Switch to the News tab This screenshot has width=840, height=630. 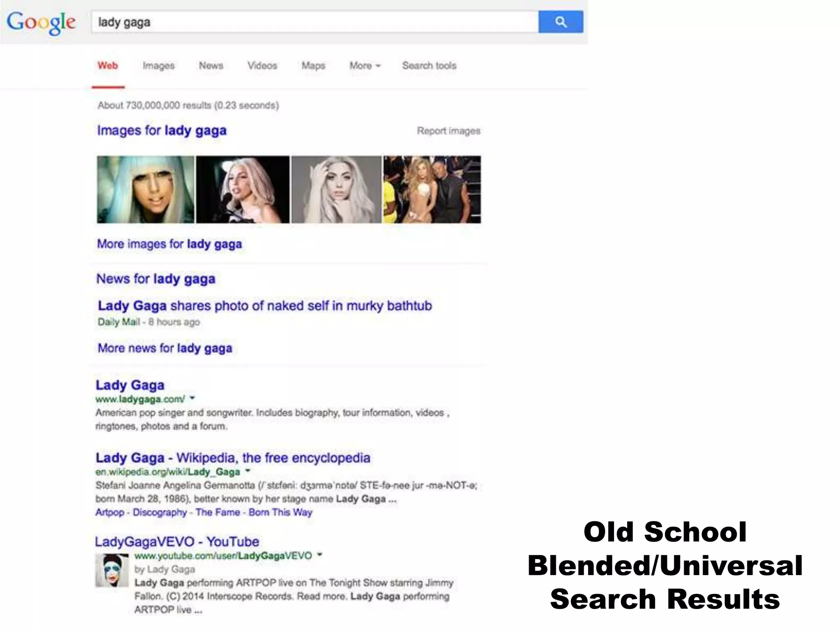pos(211,66)
